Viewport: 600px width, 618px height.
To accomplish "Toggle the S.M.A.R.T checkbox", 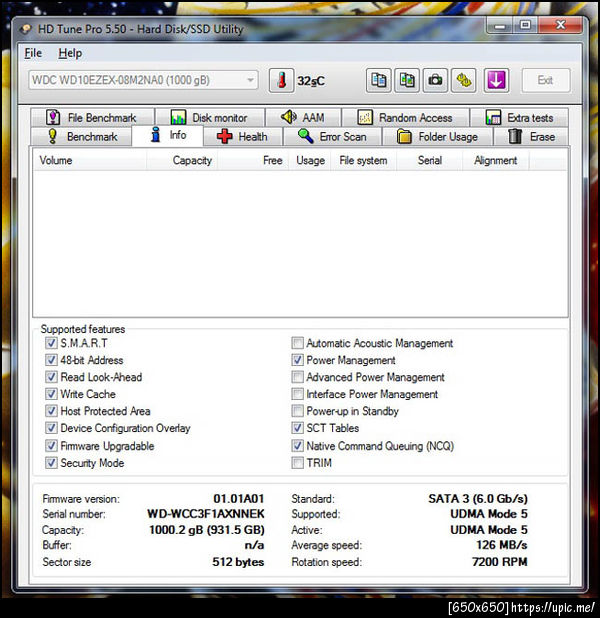I will (51, 343).
